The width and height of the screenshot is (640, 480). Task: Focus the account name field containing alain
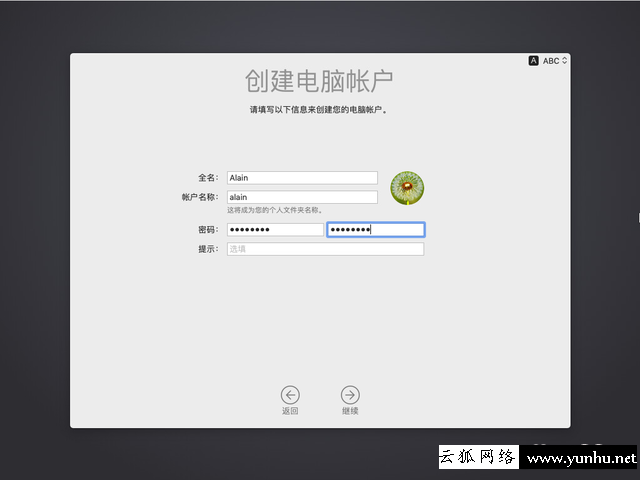tap(302, 197)
